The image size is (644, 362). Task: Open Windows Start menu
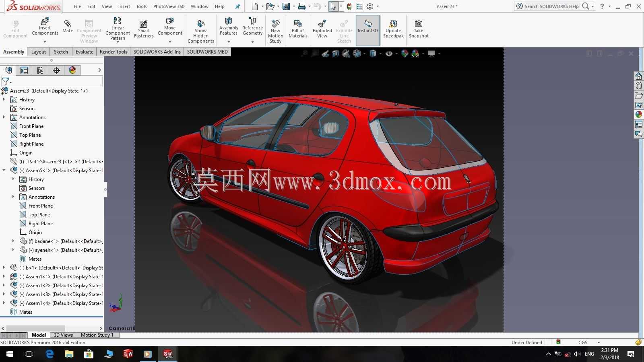pyautogui.click(x=10, y=354)
